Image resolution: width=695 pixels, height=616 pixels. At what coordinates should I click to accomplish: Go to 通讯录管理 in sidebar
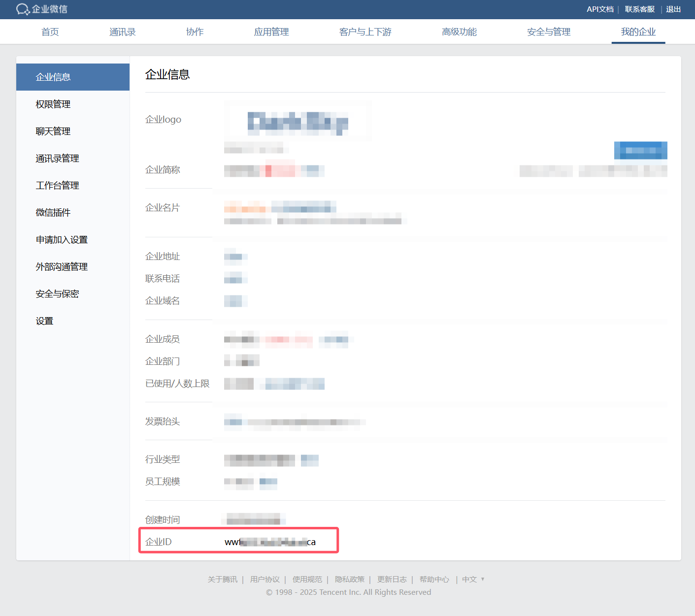pos(57,159)
